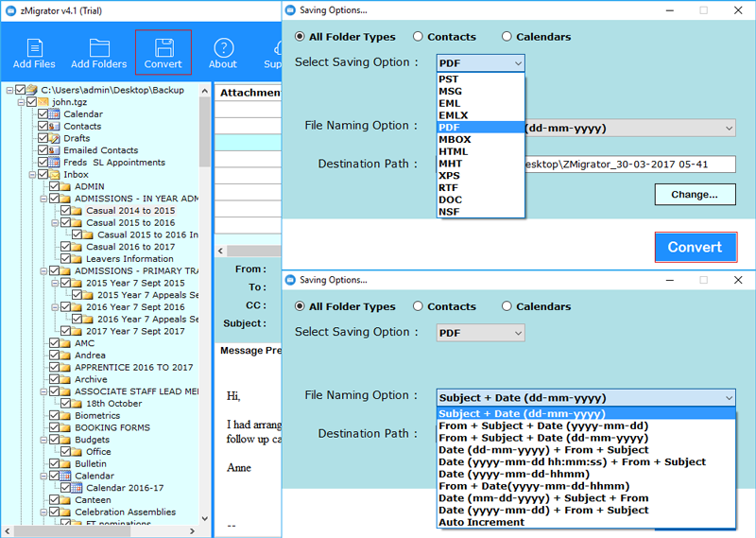
Task: Select Contacts radio in upper Saving Options
Action: pos(418,37)
